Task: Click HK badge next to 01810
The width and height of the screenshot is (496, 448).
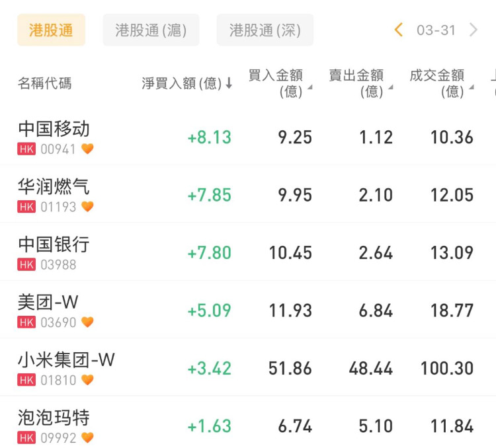Action: pos(26,380)
